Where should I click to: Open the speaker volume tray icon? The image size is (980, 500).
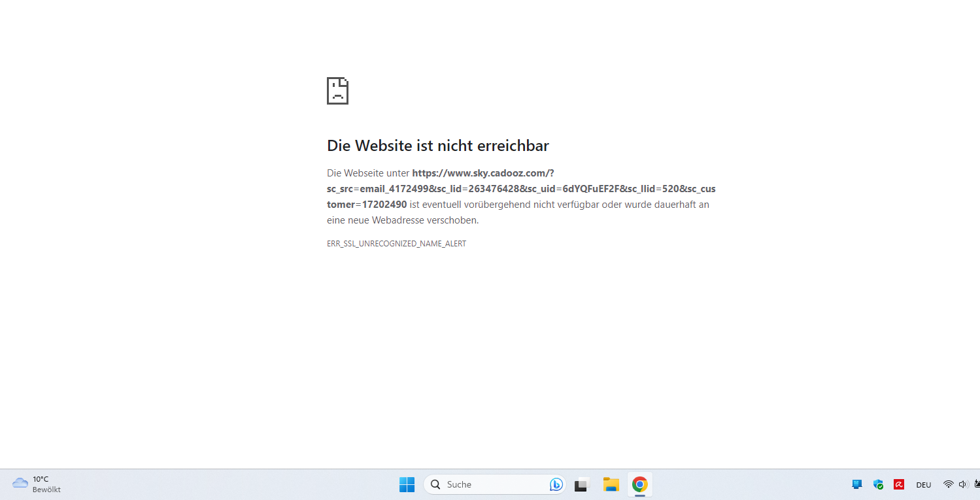coord(963,484)
